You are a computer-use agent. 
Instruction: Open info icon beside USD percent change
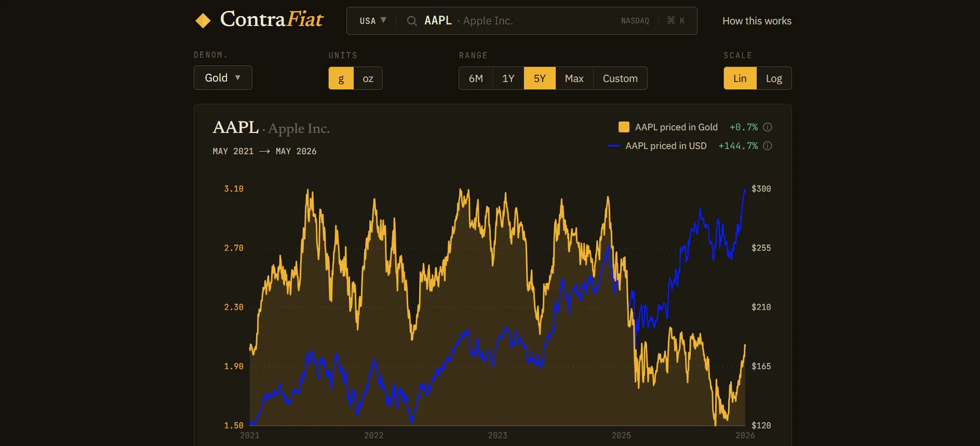tap(768, 146)
